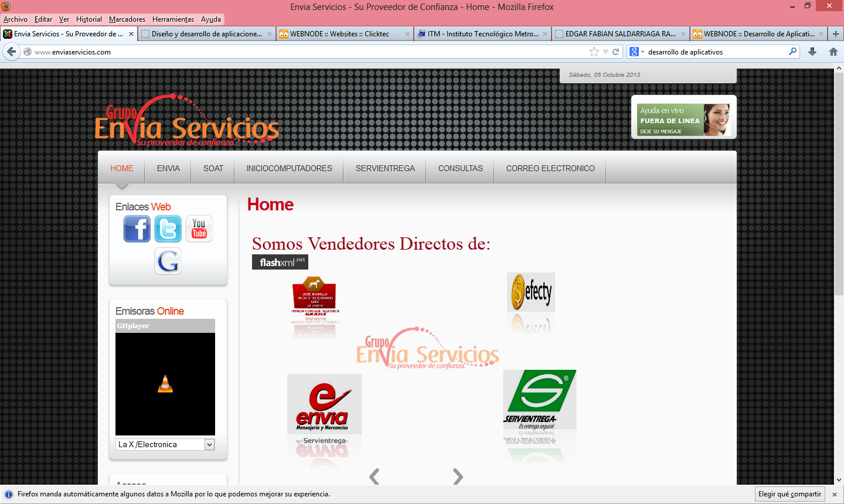Show next slide with right chevron

tap(458, 476)
